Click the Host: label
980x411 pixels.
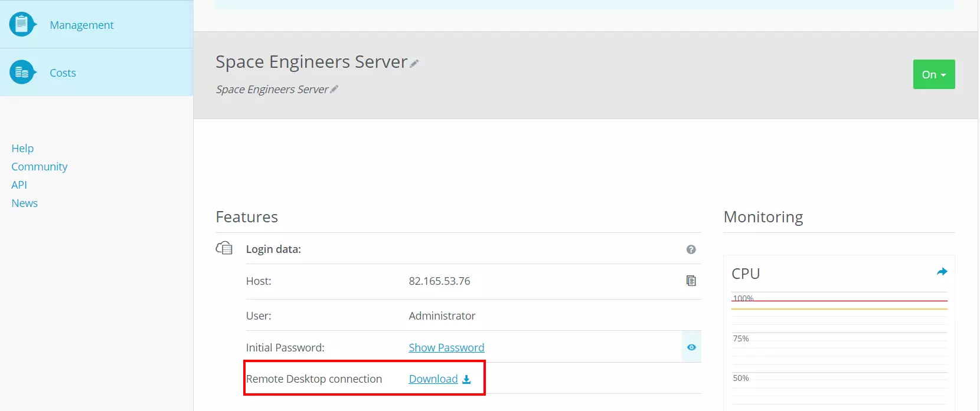259,281
